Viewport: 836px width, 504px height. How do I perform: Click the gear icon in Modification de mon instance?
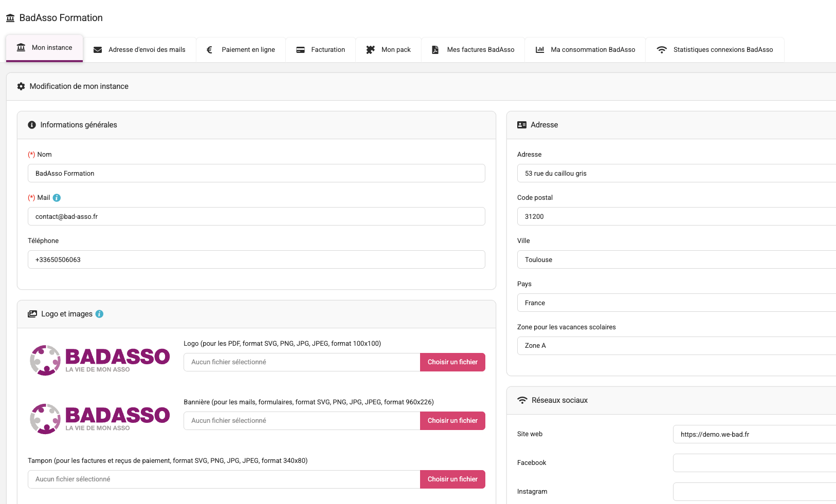point(21,86)
